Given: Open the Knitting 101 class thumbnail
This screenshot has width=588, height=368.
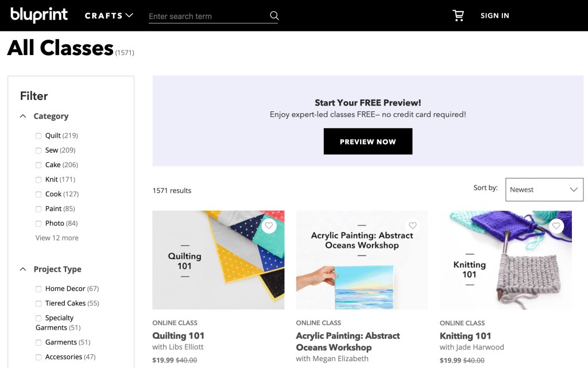Looking at the screenshot, I should coord(505,260).
